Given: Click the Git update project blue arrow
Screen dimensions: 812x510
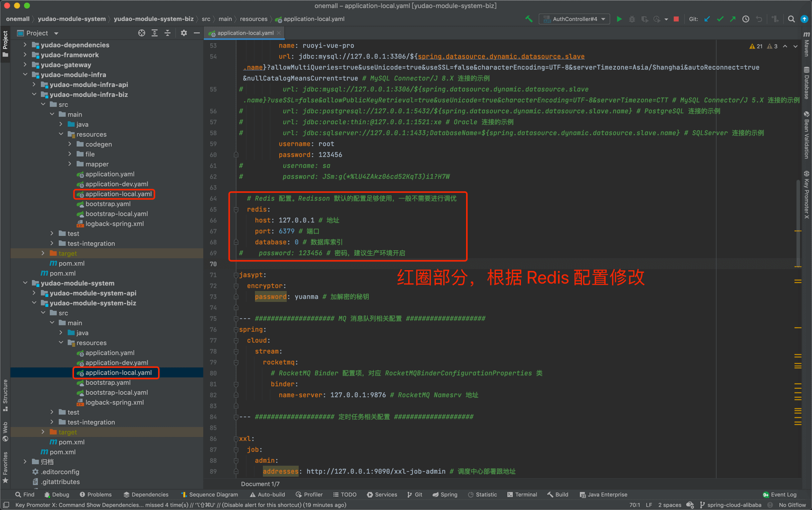Looking at the screenshot, I should click(707, 19).
